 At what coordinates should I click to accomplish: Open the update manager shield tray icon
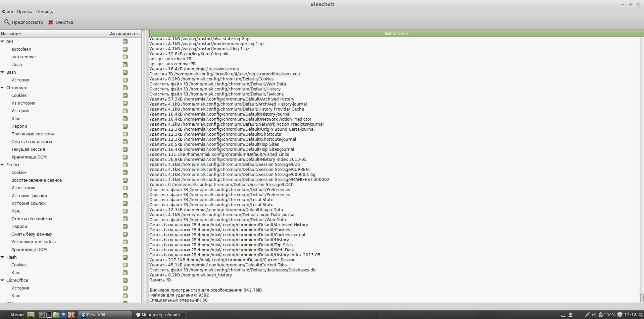point(620,315)
